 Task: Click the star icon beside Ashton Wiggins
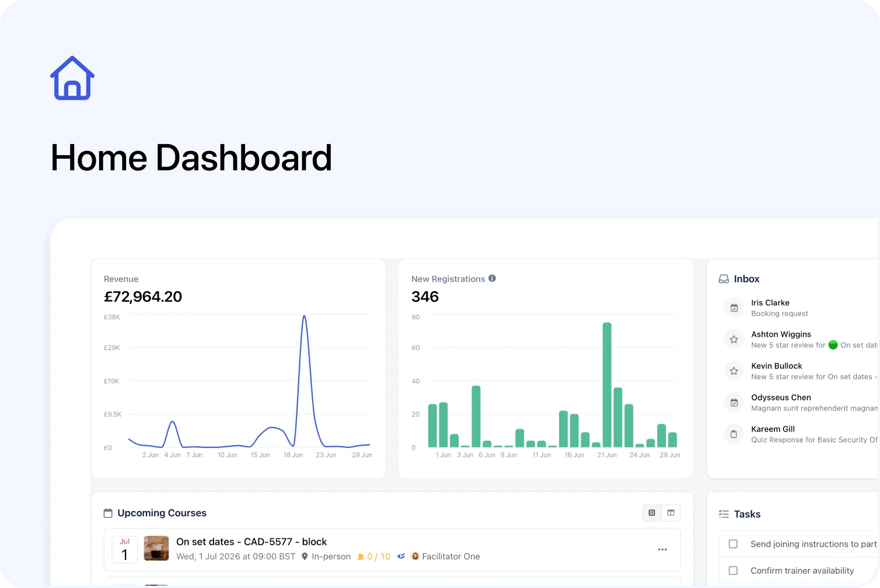click(734, 339)
